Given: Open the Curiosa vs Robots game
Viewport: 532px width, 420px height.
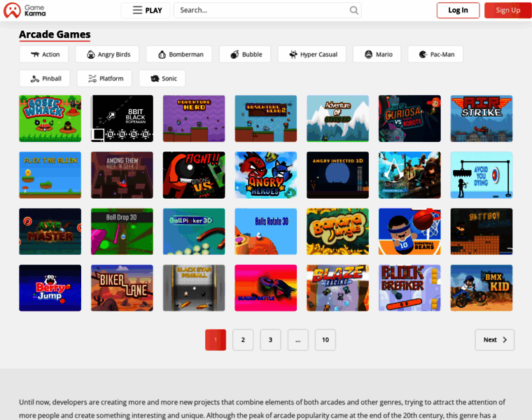Looking at the screenshot, I should tap(409, 118).
